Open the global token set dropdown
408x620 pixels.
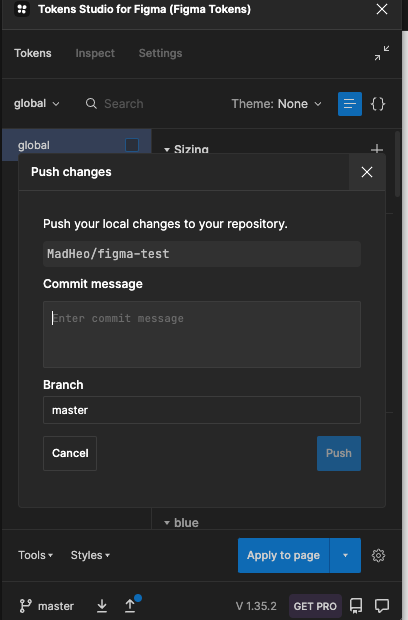click(x=37, y=104)
